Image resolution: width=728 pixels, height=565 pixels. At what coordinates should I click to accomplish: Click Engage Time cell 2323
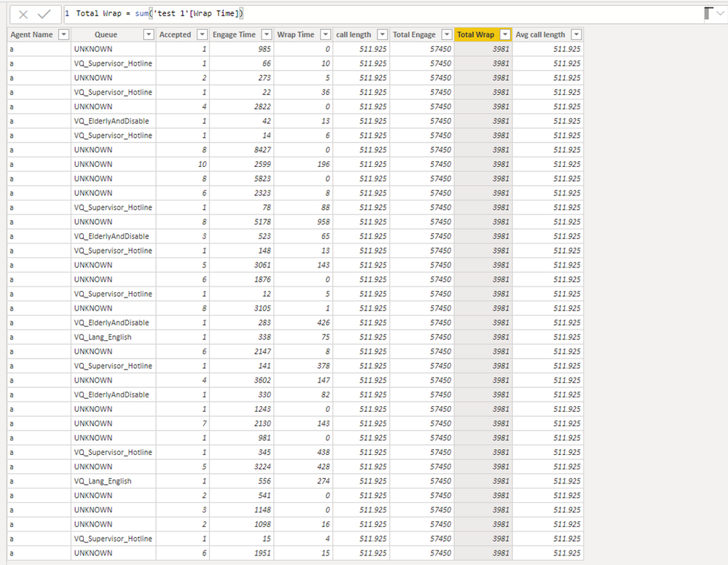241,192
